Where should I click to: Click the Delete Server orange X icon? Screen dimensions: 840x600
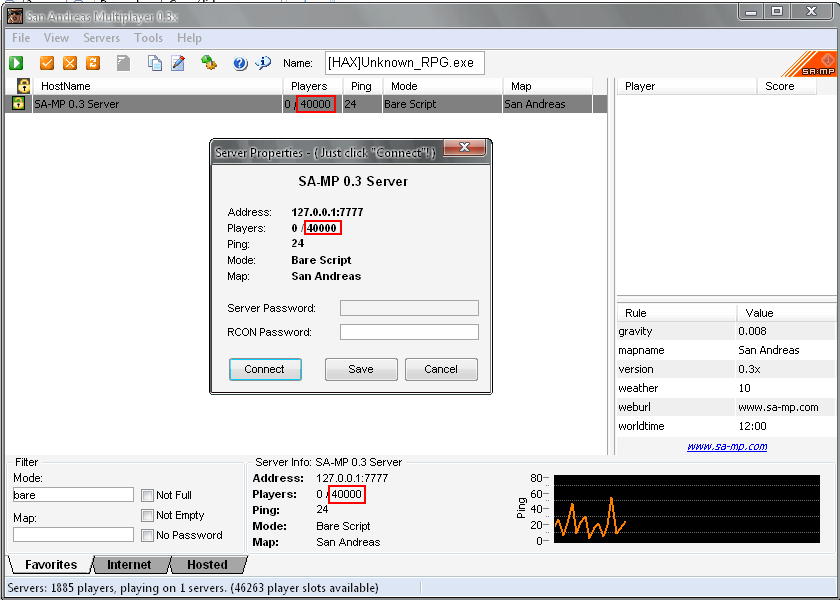[70, 63]
